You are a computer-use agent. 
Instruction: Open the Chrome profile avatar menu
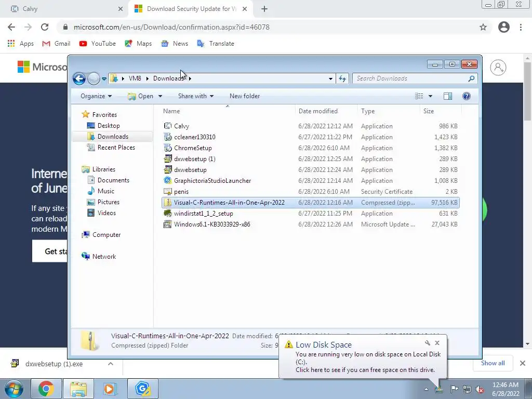504,27
